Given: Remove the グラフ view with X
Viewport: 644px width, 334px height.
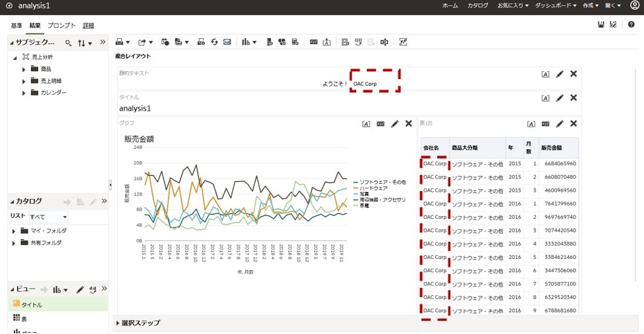Looking at the screenshot, I should (408, 123).
